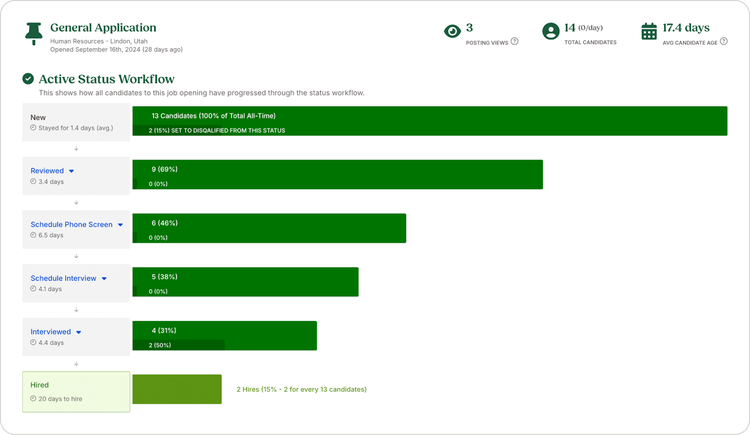
Task: Click the eye icon for posting views
Action: coord(452,32)
